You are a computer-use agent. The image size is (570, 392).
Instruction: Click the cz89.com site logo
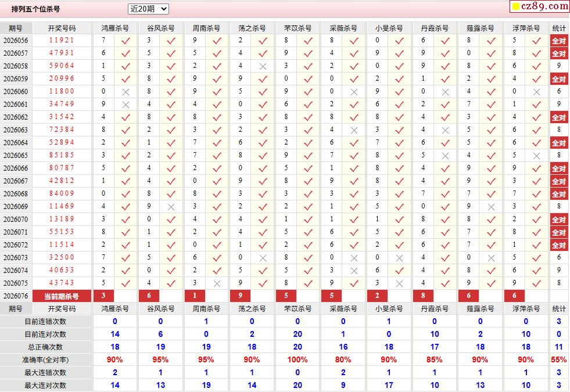[545, 6]
